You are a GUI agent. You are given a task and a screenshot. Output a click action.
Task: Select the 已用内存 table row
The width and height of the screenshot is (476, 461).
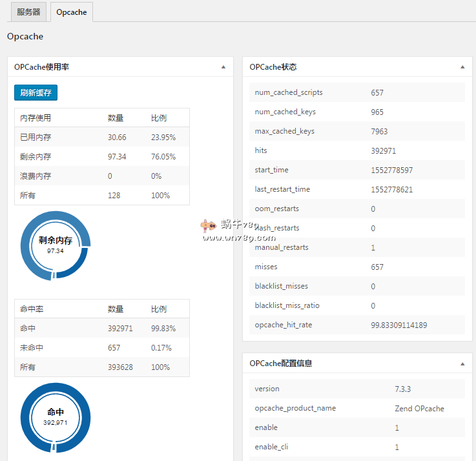pyautogui.click(x=101, y=138)
